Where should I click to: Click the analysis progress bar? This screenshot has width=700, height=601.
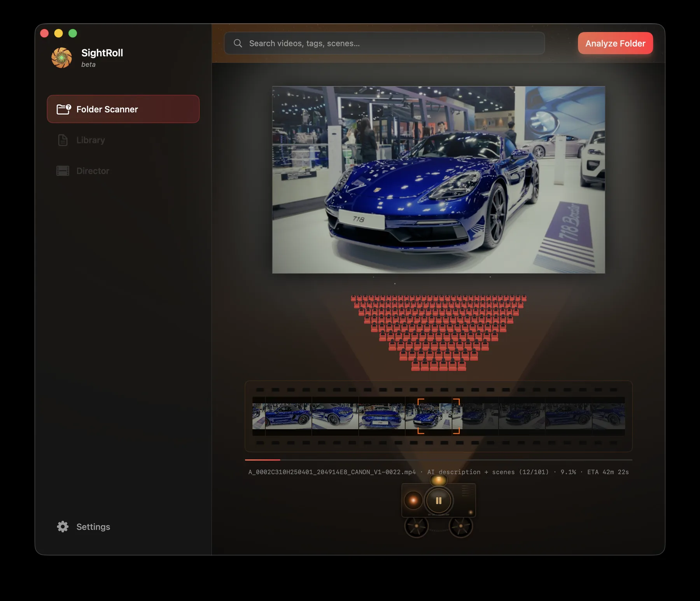click(x=438, y=460)
